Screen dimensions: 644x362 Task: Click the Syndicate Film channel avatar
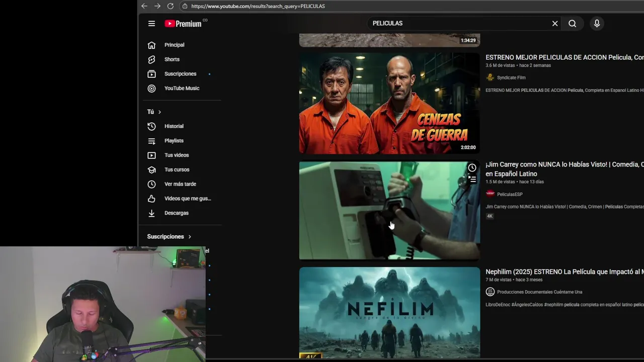(490, 77)
